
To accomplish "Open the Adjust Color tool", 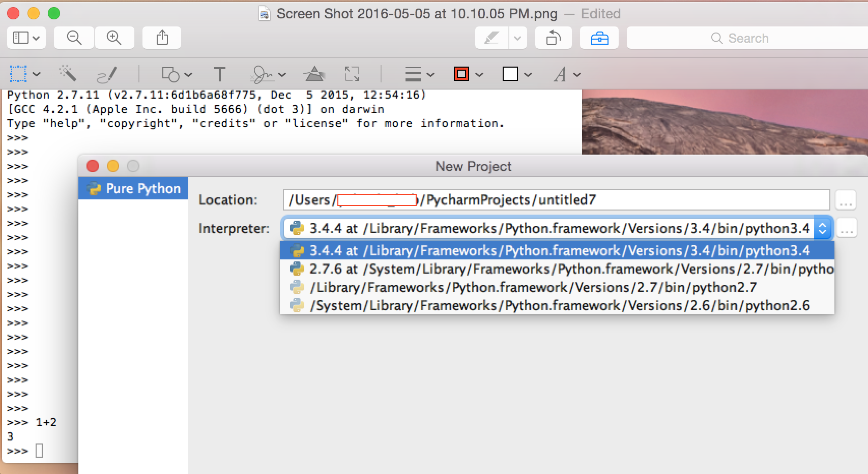I will pos(314,74).
